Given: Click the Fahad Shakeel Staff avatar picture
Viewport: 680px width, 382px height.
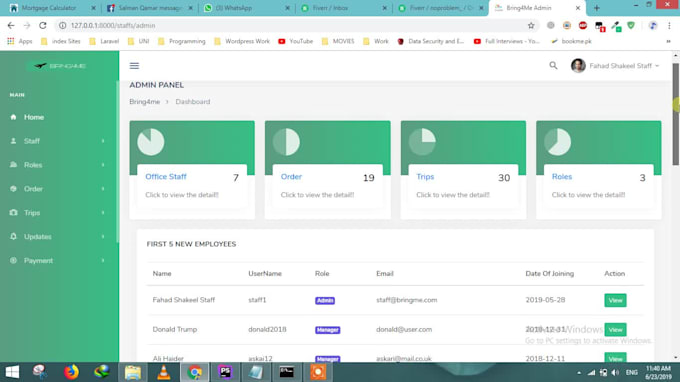Looking at the screenshot, I should click(x=578, y=65).
